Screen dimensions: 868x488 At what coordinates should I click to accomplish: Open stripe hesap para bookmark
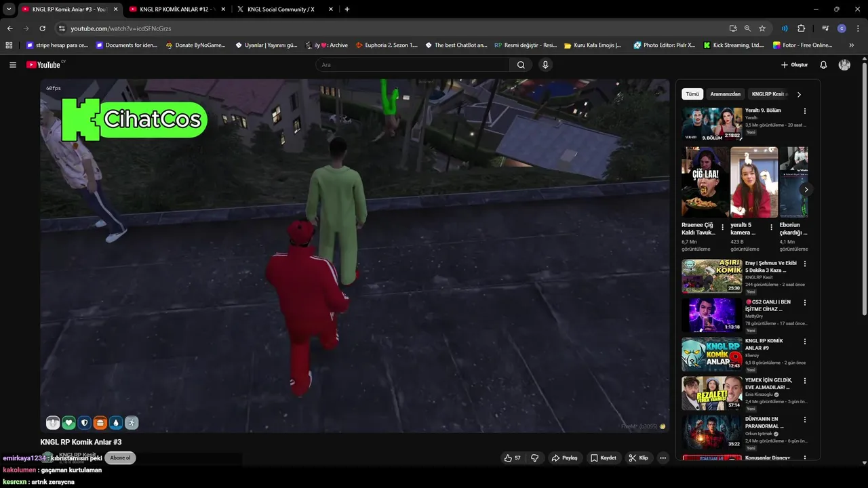point(57,45)
